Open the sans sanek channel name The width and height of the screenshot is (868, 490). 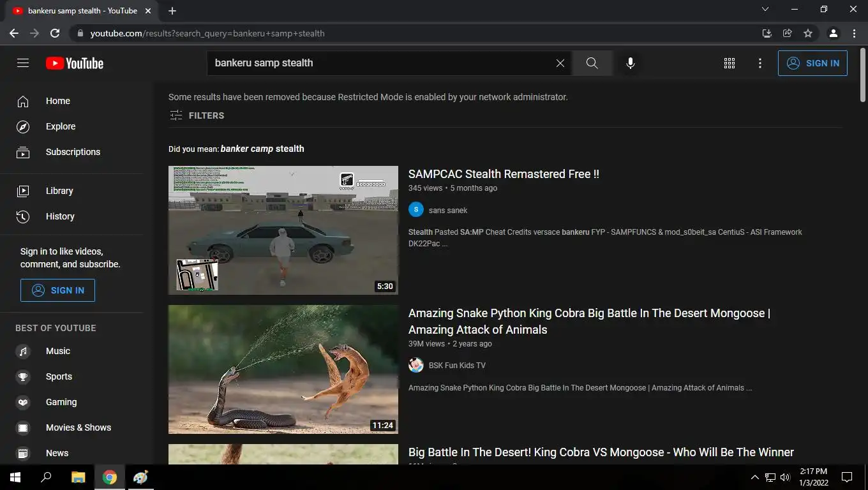[x=448, y=210]
